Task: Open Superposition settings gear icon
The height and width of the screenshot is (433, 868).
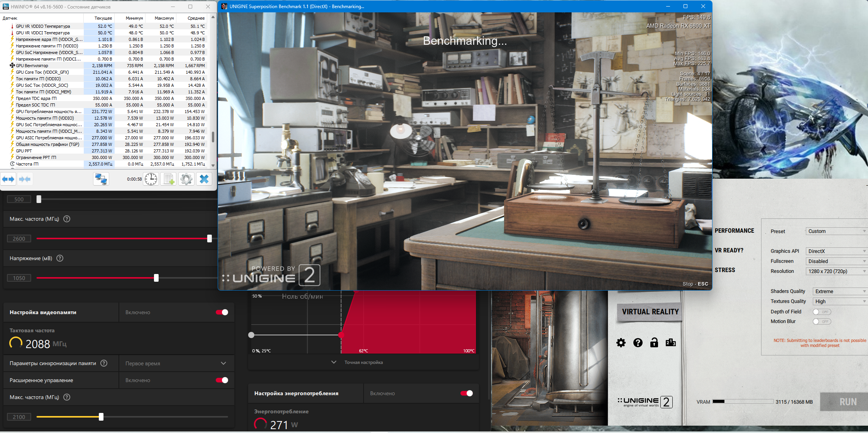Action: click(x=621, y=343)
